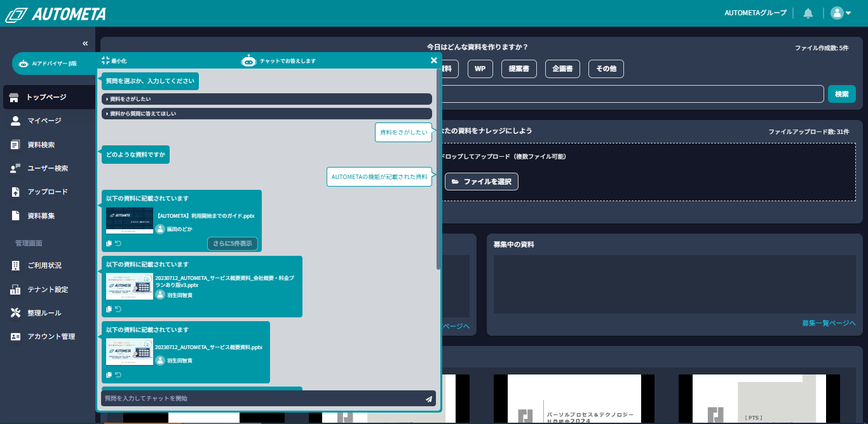
Task: Open the user account avatar menu
Action: 841,13
